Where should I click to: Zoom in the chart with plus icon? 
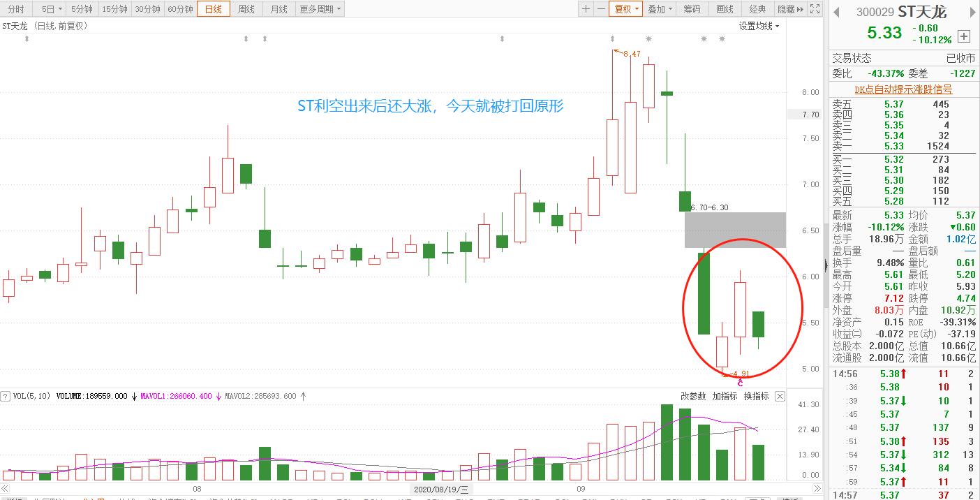586,9
